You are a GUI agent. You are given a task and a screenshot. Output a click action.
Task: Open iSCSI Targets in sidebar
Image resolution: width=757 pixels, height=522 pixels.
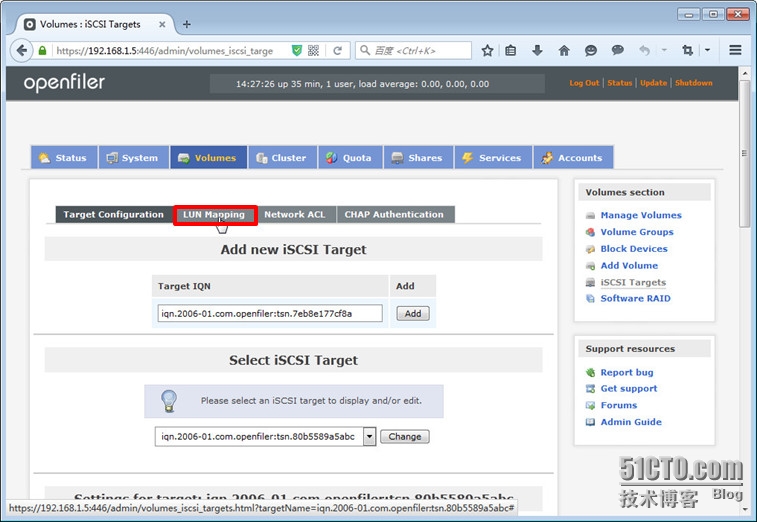click(633, 282)
